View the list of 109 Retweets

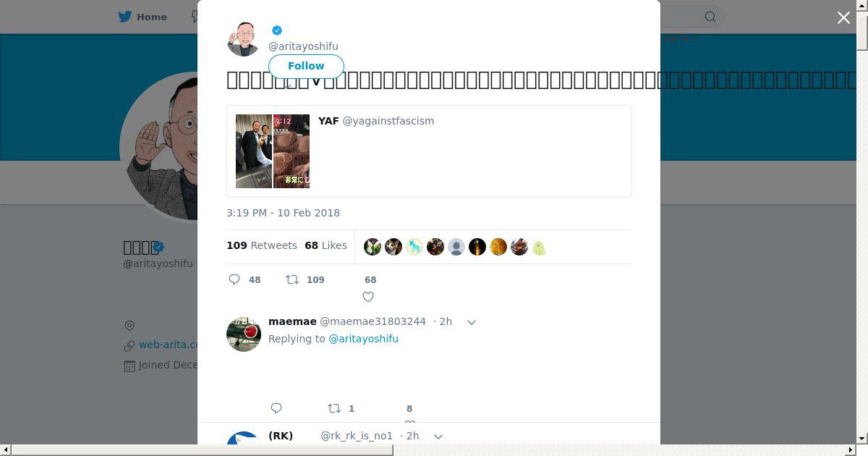tap(262, 245)
